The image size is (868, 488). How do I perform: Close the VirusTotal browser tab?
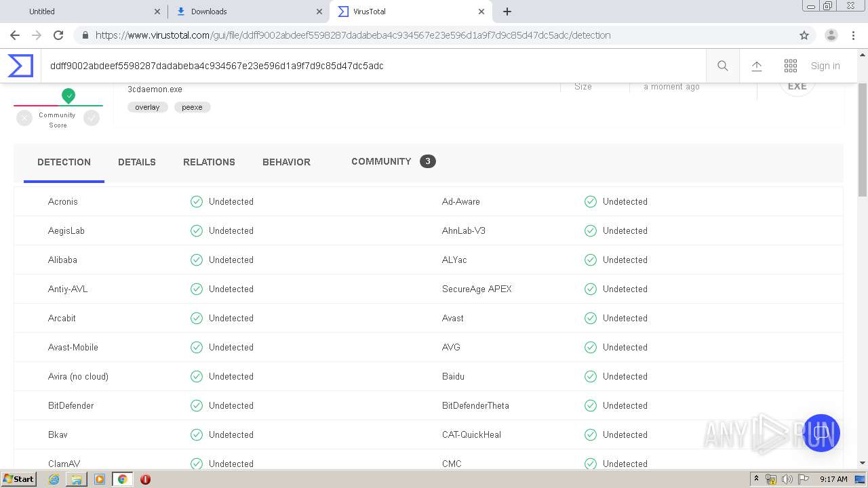481,12
